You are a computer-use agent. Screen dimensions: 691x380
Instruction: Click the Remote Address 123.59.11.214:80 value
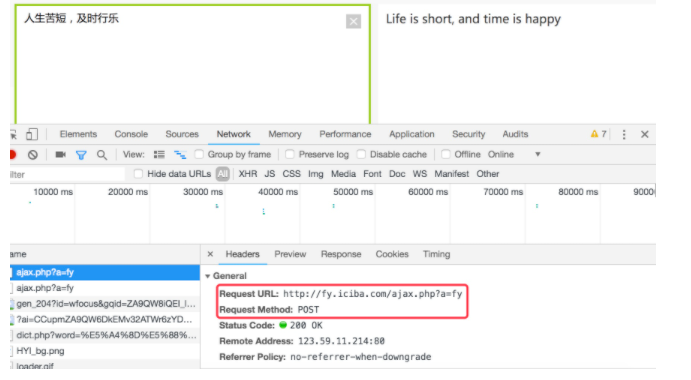tap(342, 341)
